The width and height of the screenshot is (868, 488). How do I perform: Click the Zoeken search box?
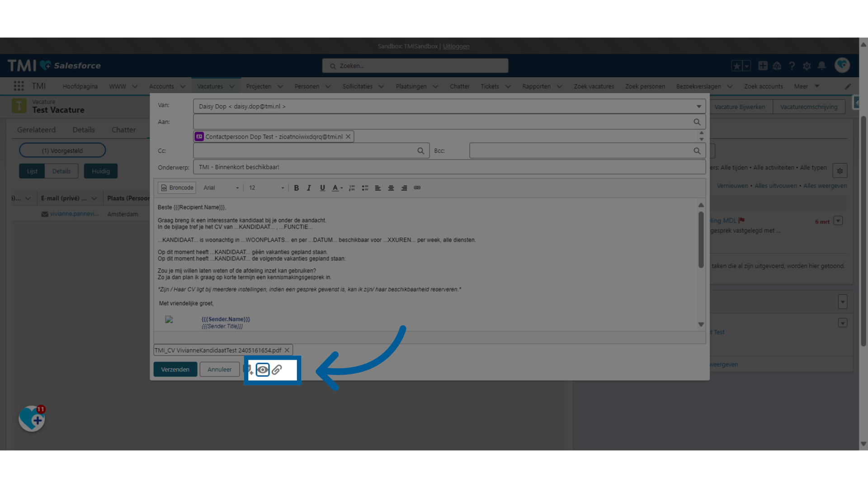[x=415, y=66]
